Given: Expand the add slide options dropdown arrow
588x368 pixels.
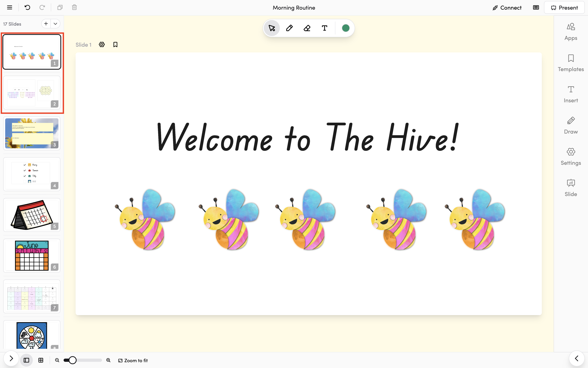Looking at the screenshot, I should (55, 24).
